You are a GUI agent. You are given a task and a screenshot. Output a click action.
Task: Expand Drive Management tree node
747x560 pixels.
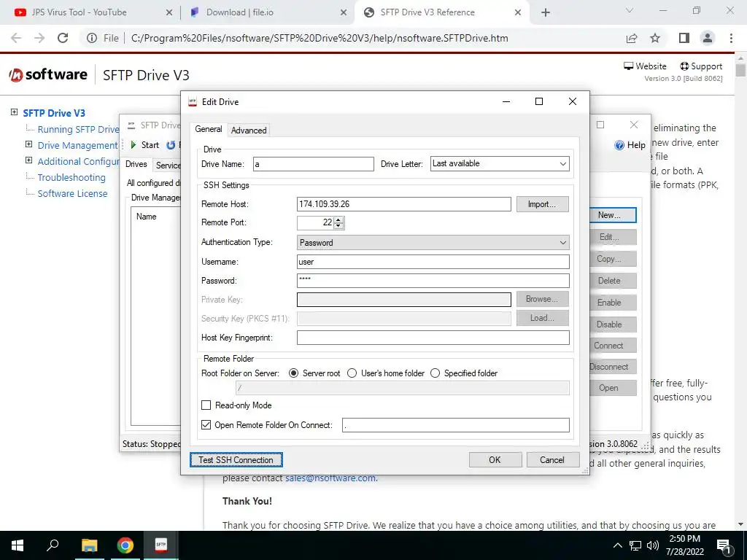[28, 144]
